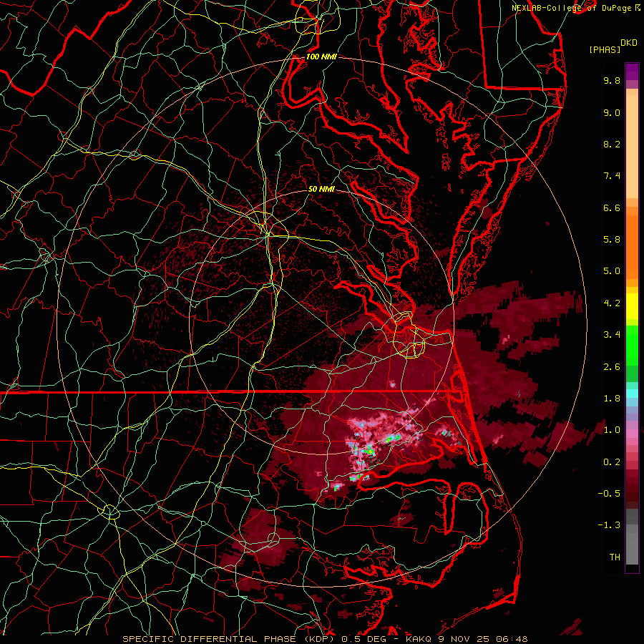Image resolution: width=644 pixels, height=644 pixels.
Task: Click the 100 NMI range ring label
Action: pyautogui.click(x=321, y=57)
